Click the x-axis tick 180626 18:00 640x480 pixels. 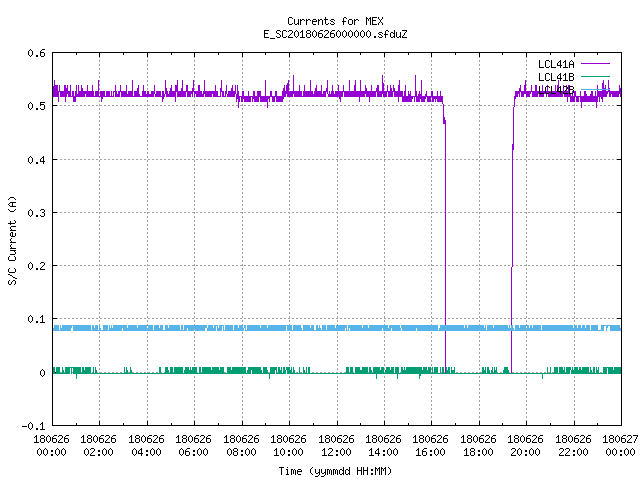pos(479,446)
